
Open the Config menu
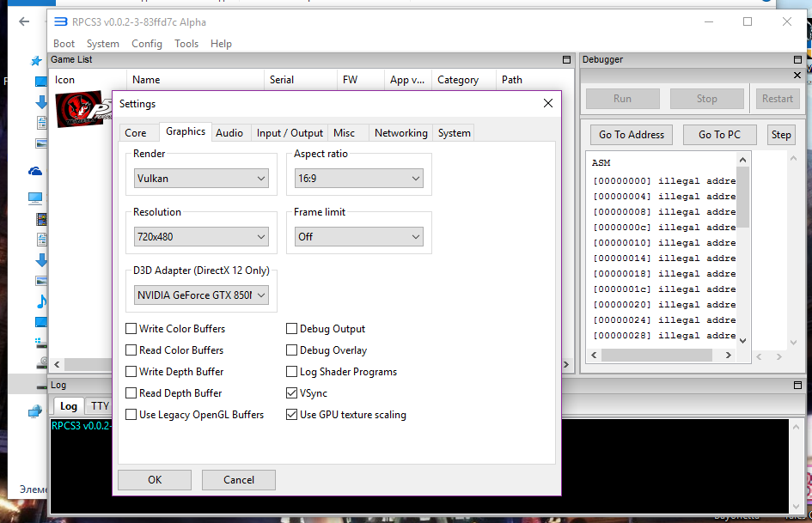click(x=147, y=44)
